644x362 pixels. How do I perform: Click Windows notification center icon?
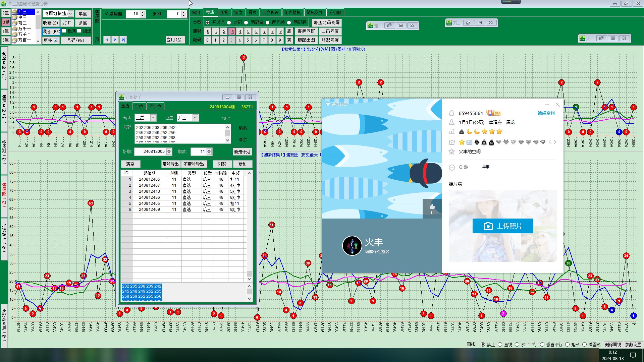point(633,355)
